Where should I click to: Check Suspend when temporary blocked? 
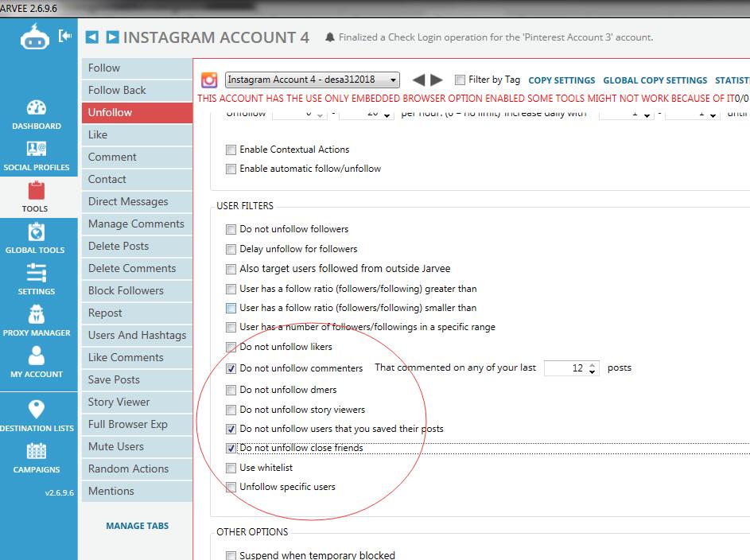point(231,555)
